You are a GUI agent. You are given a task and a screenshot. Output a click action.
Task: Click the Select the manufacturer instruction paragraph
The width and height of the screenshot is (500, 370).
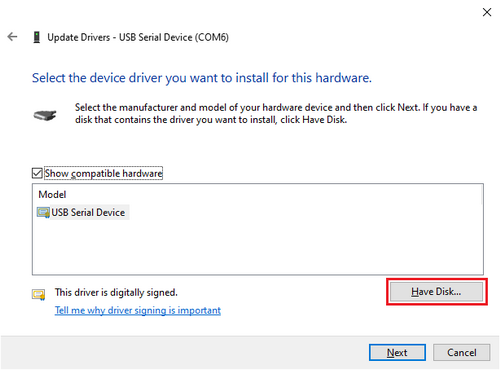[x=276, y=113]
